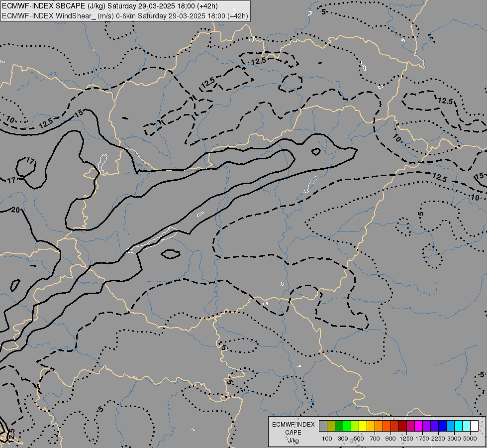487x448 pixels.
Task: Click the orange swatch right of 700 tick
Action: (x=379, y=426)
